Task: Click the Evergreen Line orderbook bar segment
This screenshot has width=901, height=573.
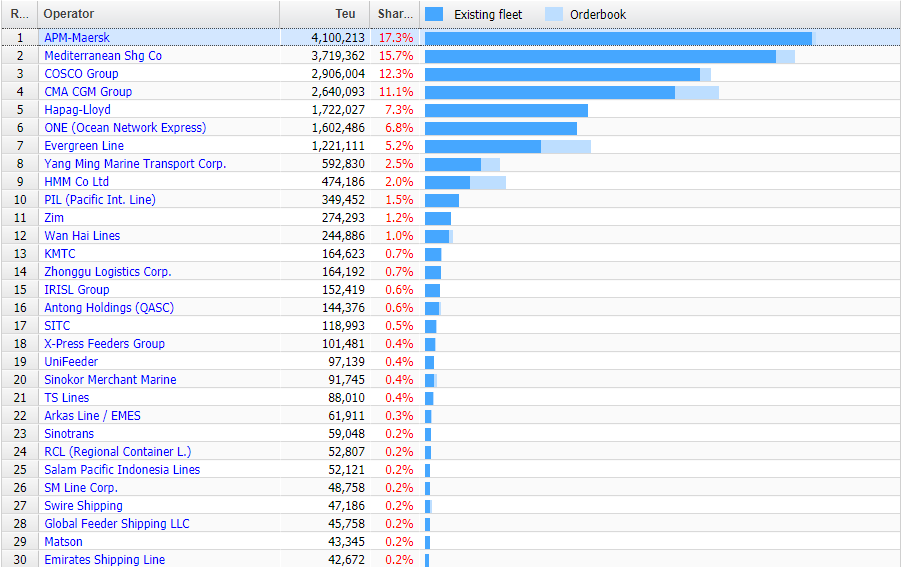Action: pyautogui.click(x=566, y=147)
